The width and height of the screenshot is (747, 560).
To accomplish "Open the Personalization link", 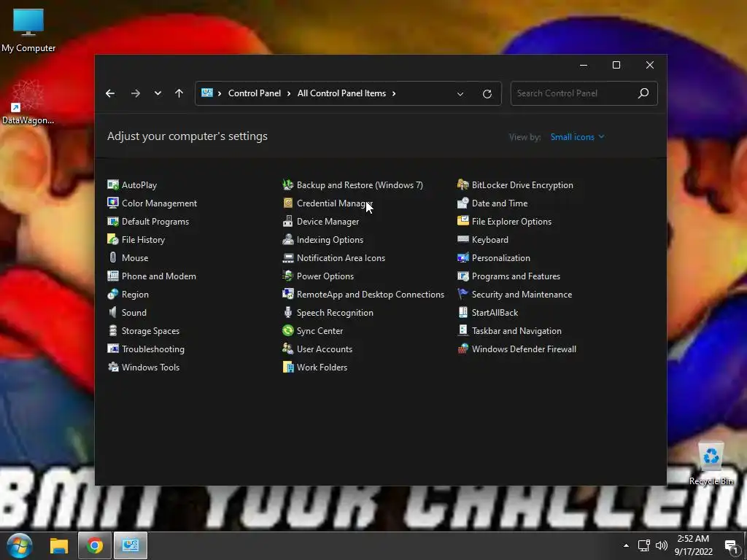I will 500,257.
